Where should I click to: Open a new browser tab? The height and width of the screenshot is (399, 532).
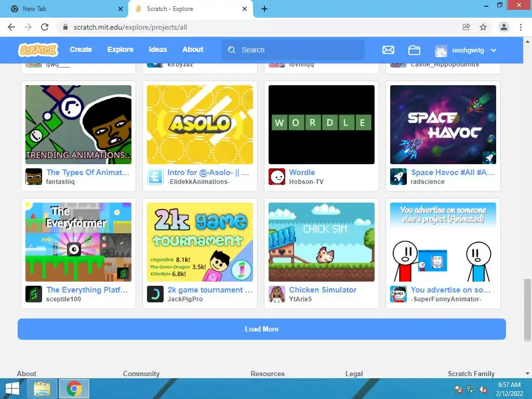264,9
